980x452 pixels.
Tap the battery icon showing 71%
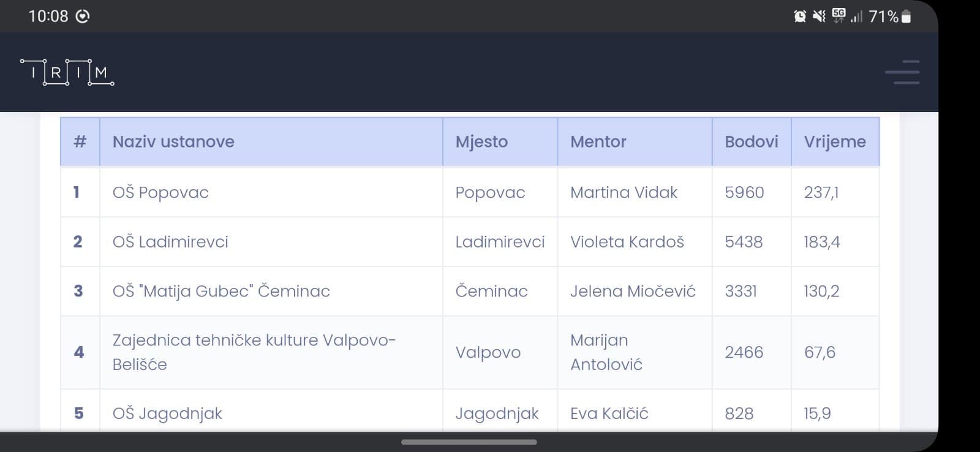(906, 17)
